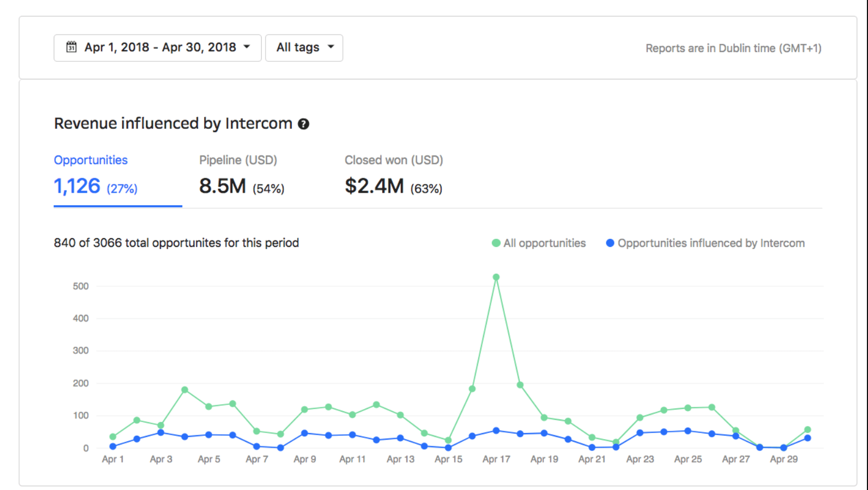
Task: Click the blue Intercom legend dot
Action: [610, 243]
